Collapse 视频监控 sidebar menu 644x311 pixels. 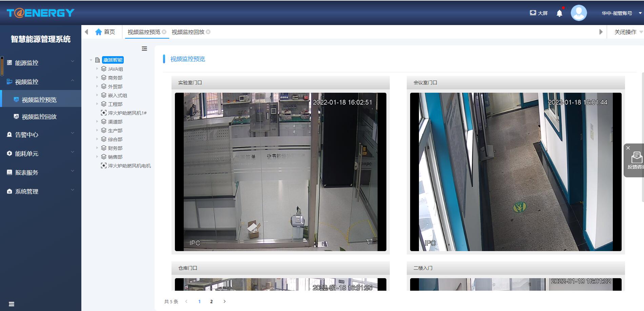click(x=41, y=82)
